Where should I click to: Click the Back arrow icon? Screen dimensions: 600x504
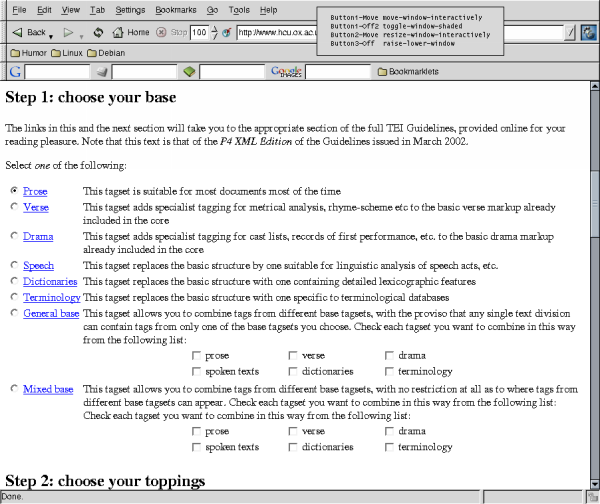(x=17, y=32)
